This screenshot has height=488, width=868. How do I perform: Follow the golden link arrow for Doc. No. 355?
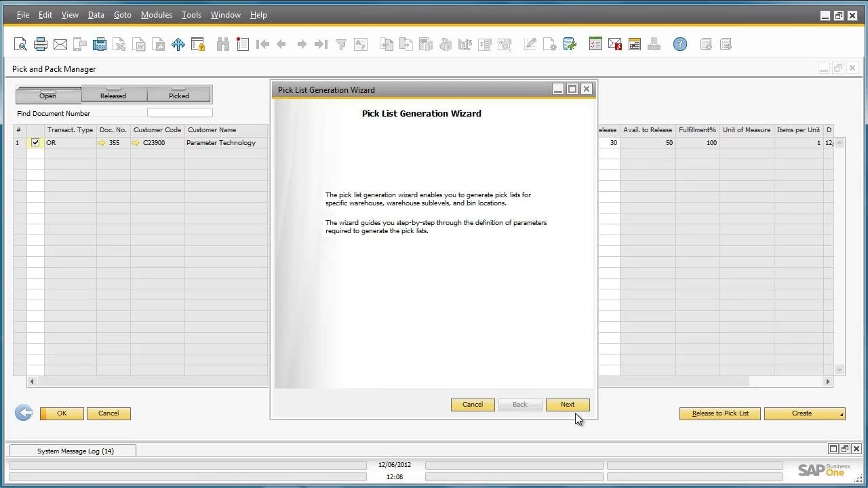point(102,143)
